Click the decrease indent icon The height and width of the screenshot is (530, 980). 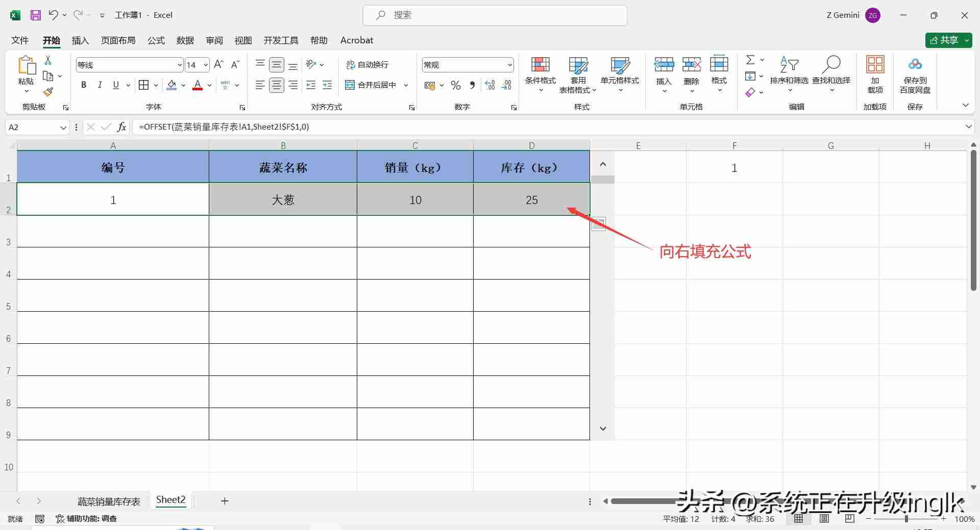(311, 85)
